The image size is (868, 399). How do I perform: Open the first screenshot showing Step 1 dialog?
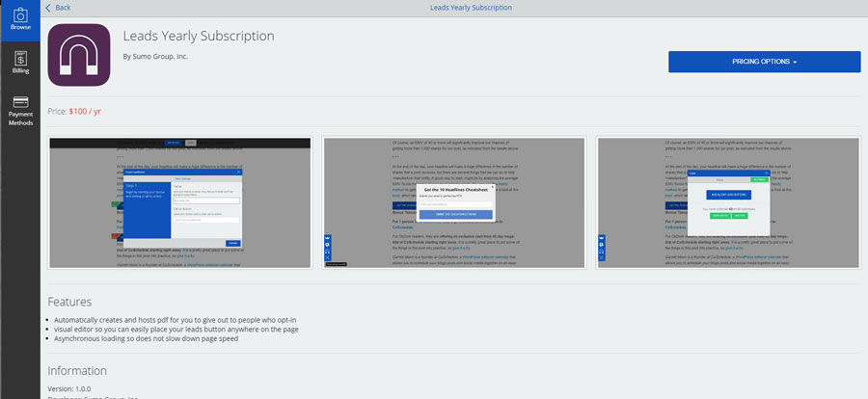pyautogui.click(x=180, y=202)
